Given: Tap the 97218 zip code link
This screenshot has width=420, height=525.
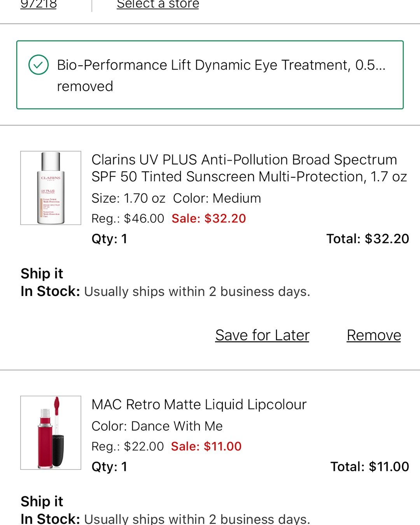Looking at the screenshot, I should click(x=38, y=5).
